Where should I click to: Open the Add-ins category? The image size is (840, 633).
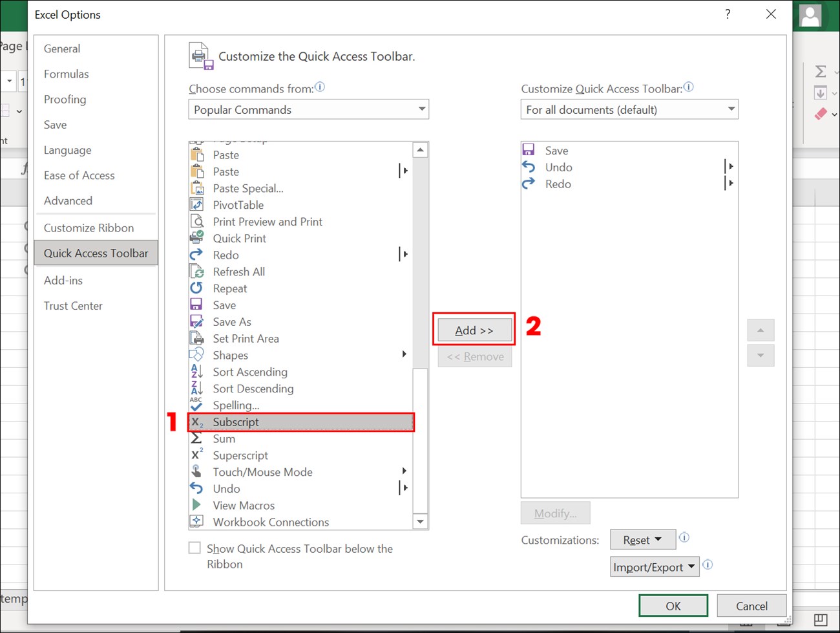63,280
